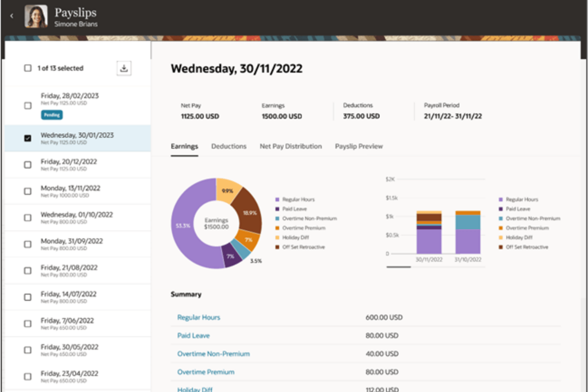Switch to the Deductions tab

(x=229, y=146)
